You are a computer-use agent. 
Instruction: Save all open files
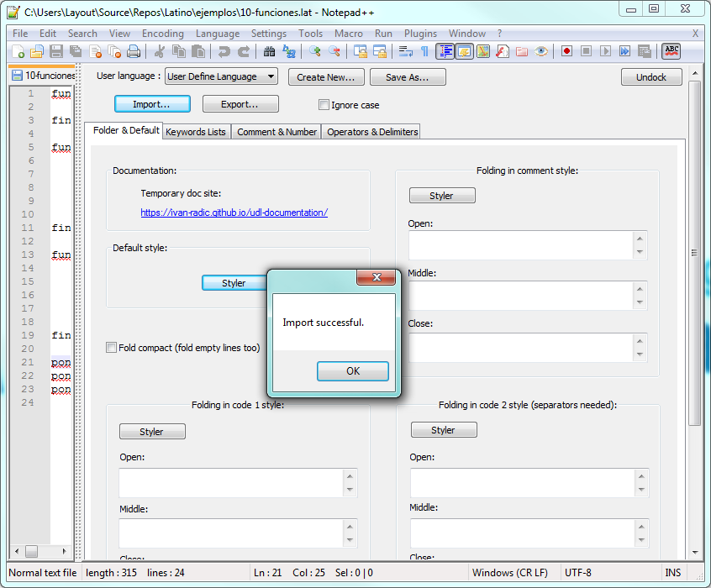point(76,51)
